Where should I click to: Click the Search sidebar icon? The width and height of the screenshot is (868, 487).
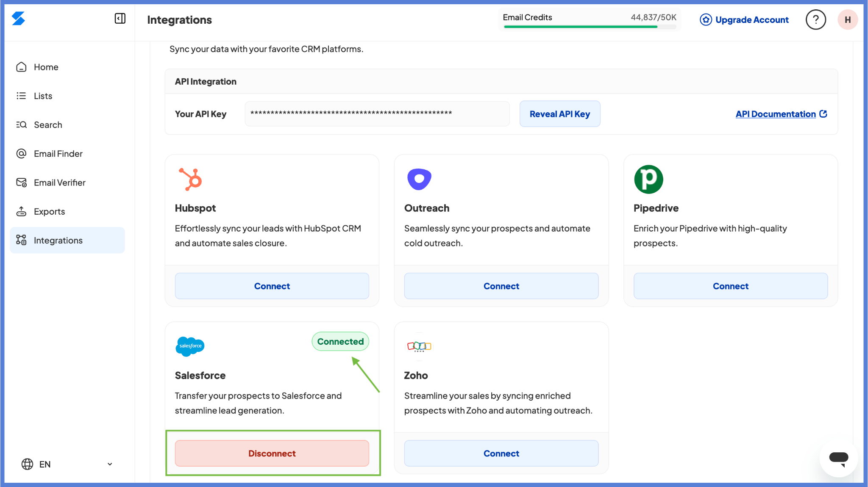[x=21, y=125]
